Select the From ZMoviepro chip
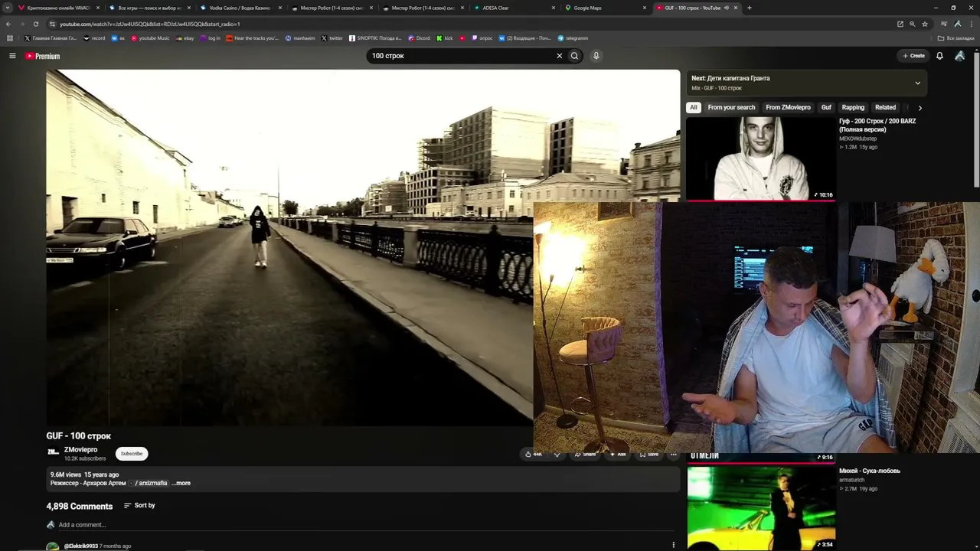This screenshot has height=551, width=980. (788, 108)
